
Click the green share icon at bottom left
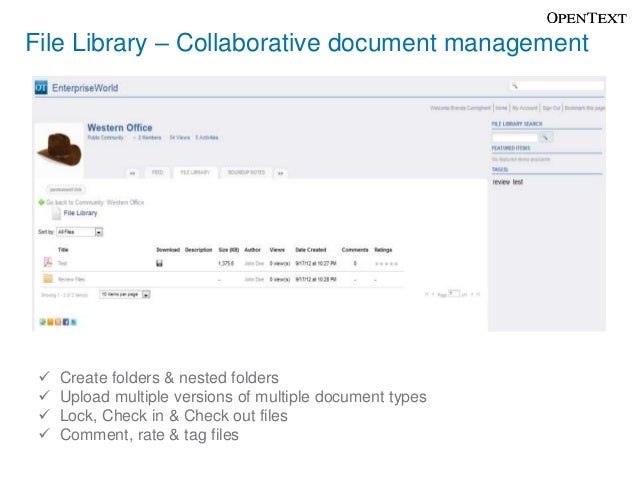pos(42,322)
